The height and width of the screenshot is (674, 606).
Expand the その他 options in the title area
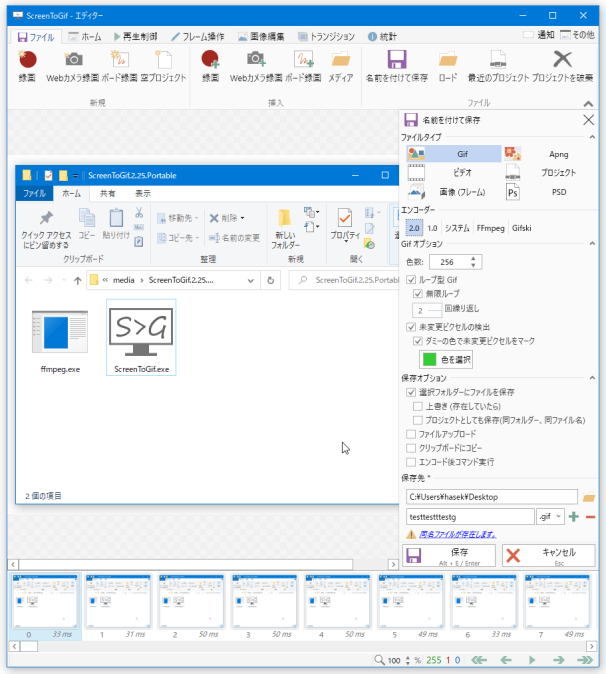(x=576, y=36)
